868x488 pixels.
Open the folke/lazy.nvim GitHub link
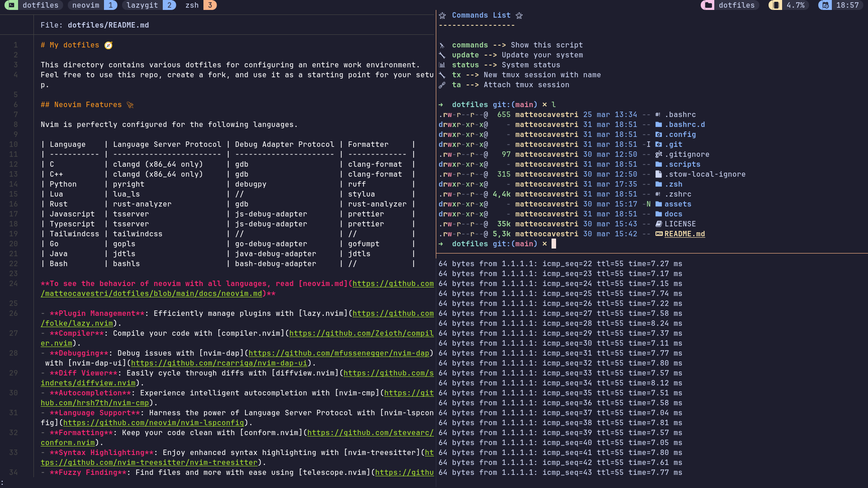point(77,324)
